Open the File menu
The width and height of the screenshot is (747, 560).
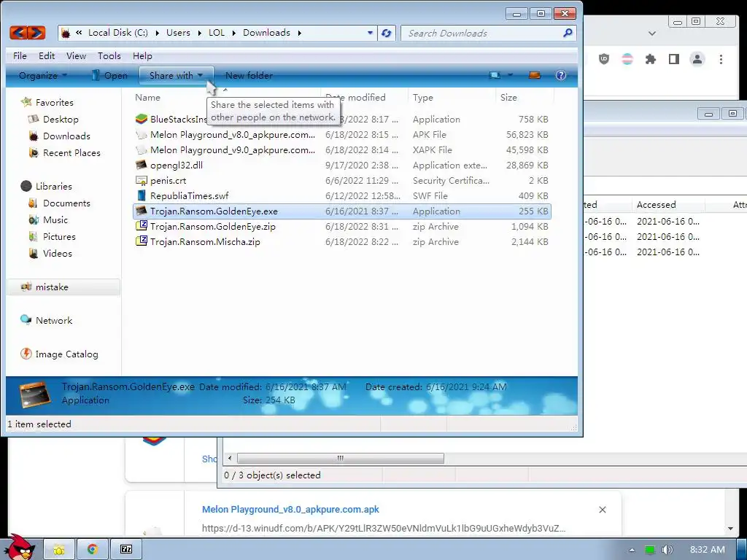[20, 55]
